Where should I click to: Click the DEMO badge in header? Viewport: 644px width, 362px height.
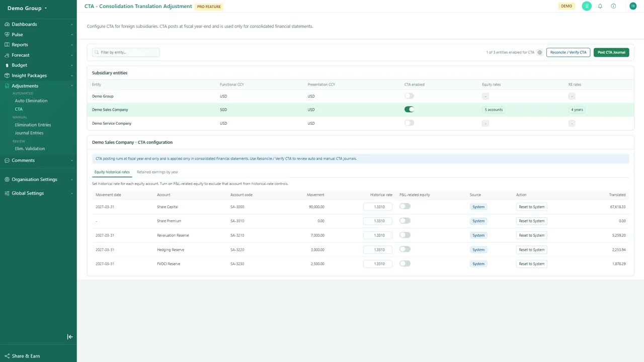567,6
